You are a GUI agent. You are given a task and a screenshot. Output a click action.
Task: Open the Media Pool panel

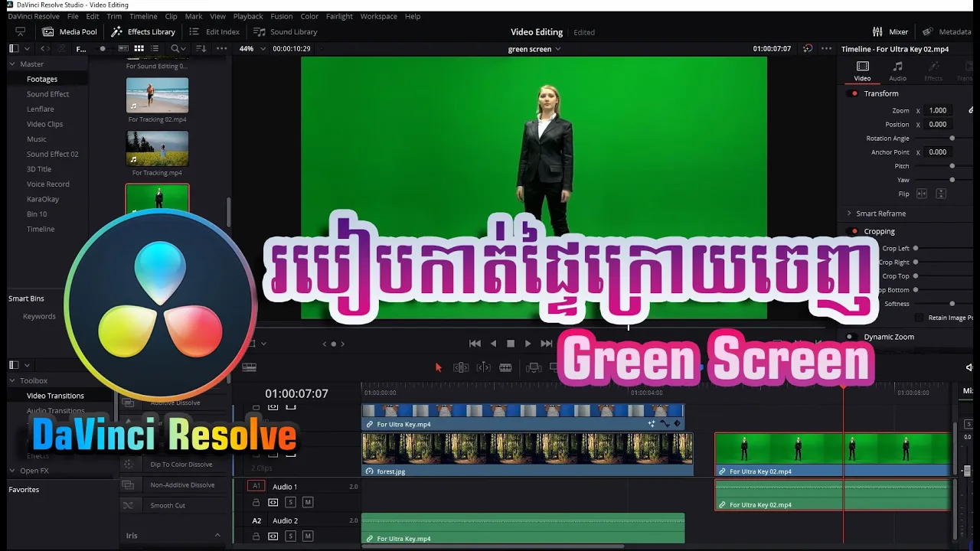coord(70,31)
